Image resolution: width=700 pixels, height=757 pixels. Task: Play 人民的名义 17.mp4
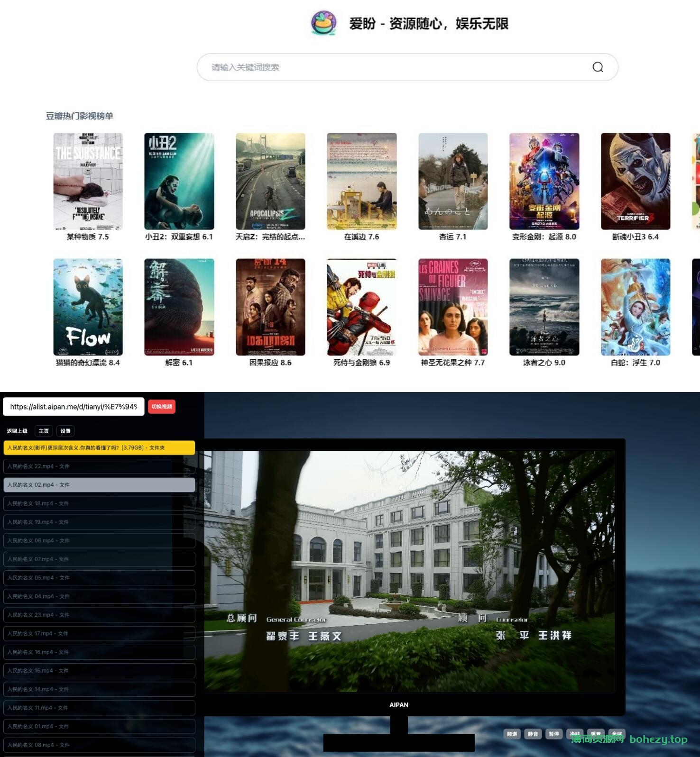[99, 633]
